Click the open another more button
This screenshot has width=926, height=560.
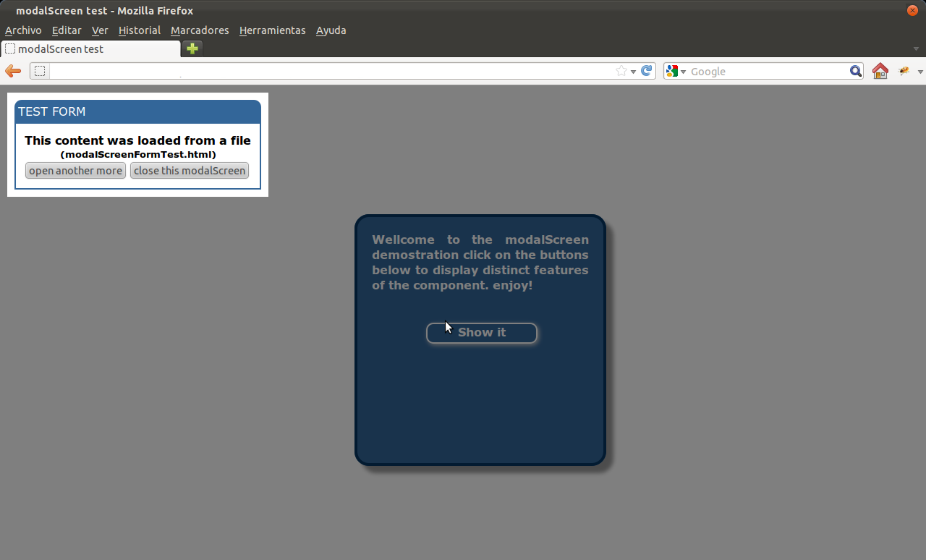(75, 170)
